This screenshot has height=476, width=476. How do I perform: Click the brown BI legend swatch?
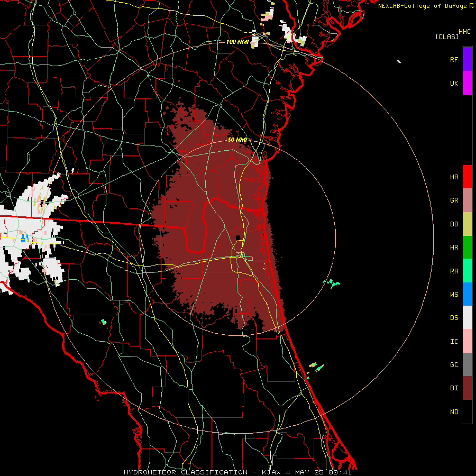click(467, 388)
